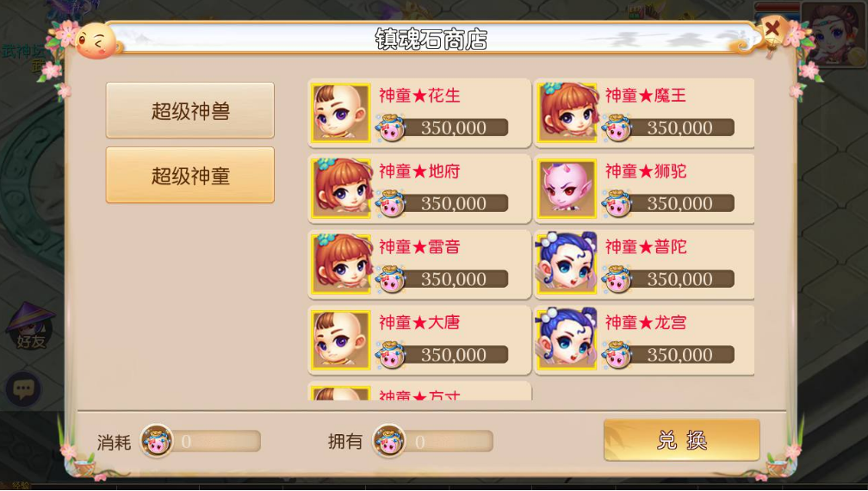This screenshot has width=868, height=491.
Task: Select the 神童★魔王 avatar icon
Action: pos(567,113)
